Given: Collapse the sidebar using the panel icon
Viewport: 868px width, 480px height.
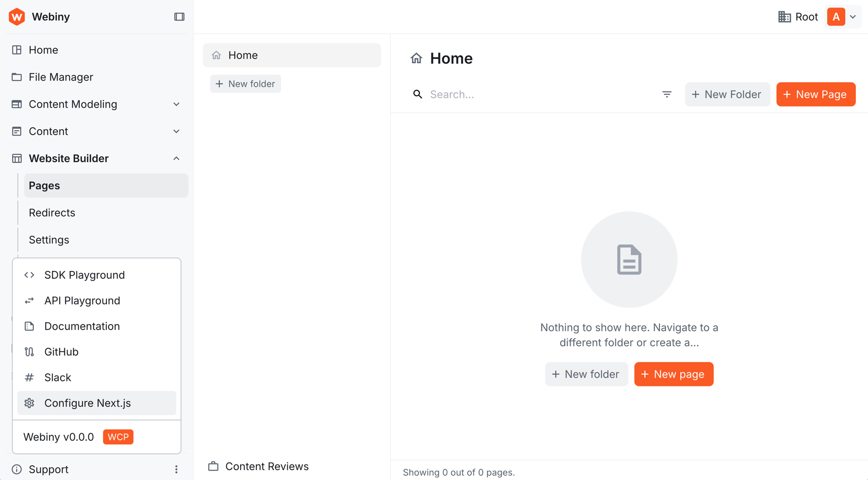Looking at the screenshot, I should (x=179, y=17).
